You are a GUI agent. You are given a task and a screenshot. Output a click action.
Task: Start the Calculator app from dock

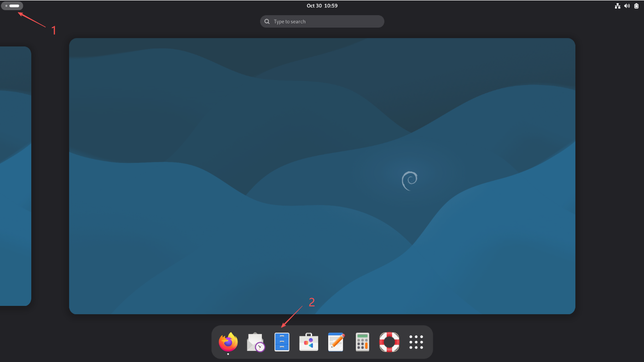[362, 342]
